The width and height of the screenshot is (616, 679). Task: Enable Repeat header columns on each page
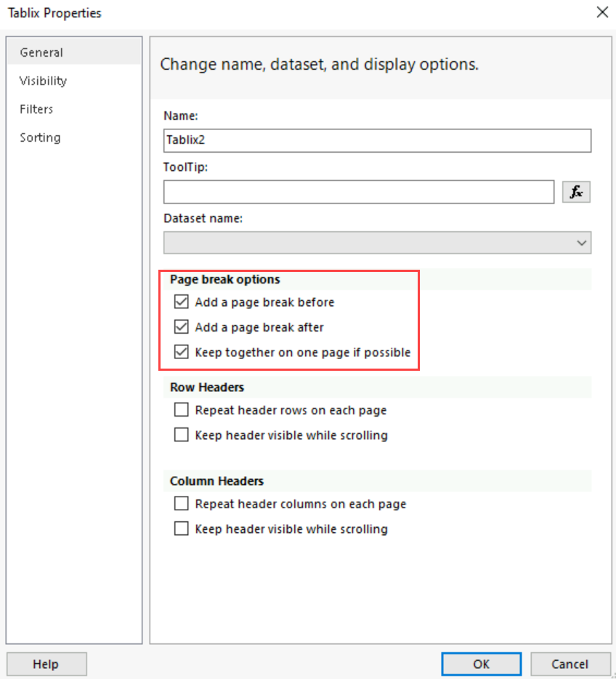pos(181,503)
